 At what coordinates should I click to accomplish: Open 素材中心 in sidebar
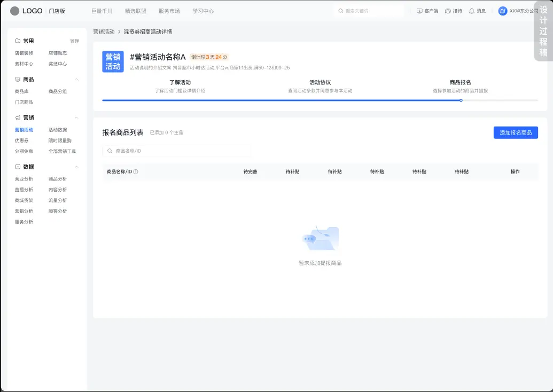(24, 64)
